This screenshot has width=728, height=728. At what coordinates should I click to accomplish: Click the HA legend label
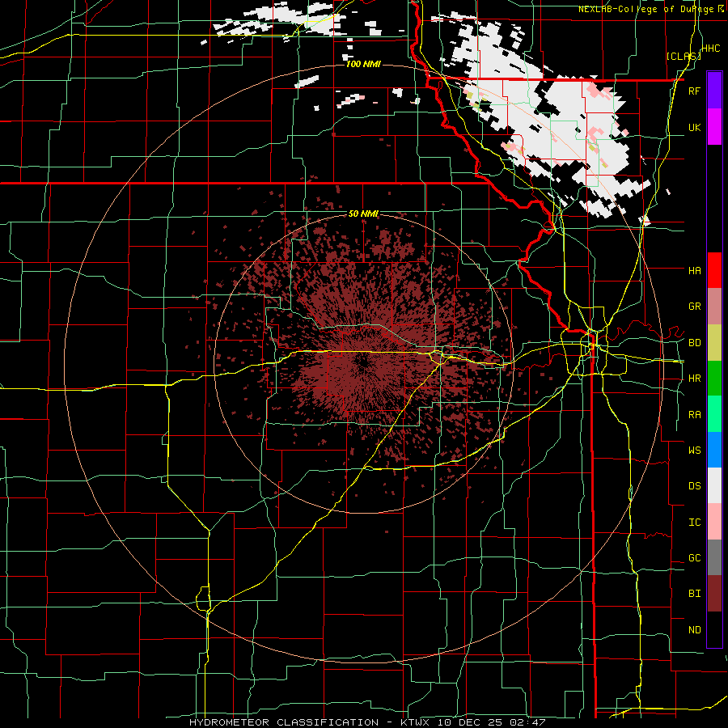(694, 270)
